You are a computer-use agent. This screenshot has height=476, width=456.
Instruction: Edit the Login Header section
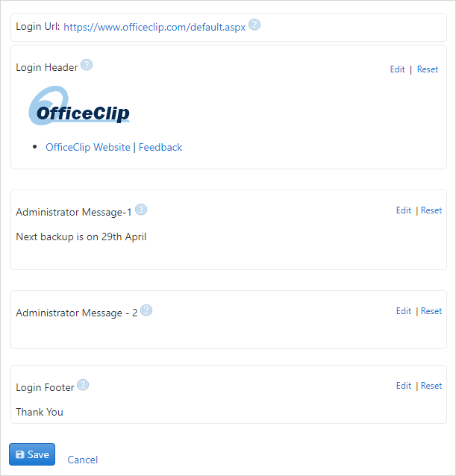[397, 69]
